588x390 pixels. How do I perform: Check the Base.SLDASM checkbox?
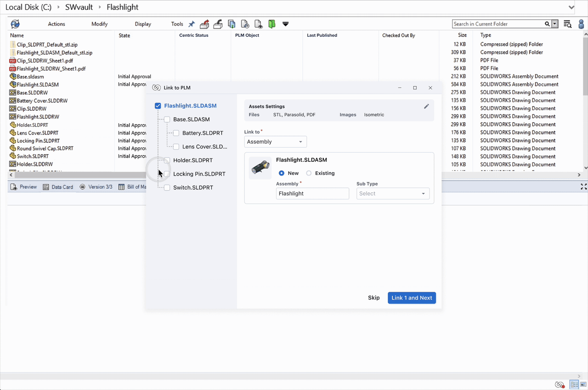tap(167, 119)
